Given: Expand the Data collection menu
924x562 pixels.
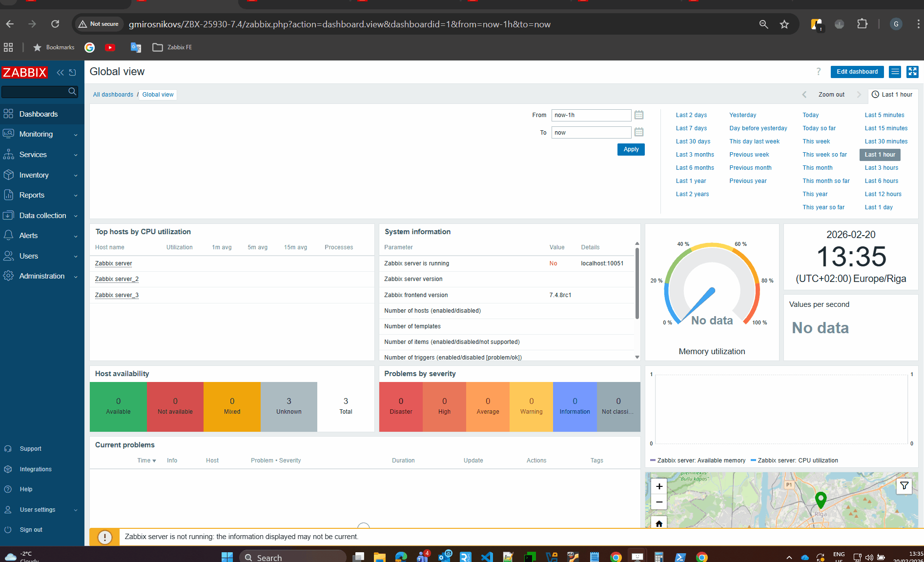Looking at the screenshot, I should [41, 216].
